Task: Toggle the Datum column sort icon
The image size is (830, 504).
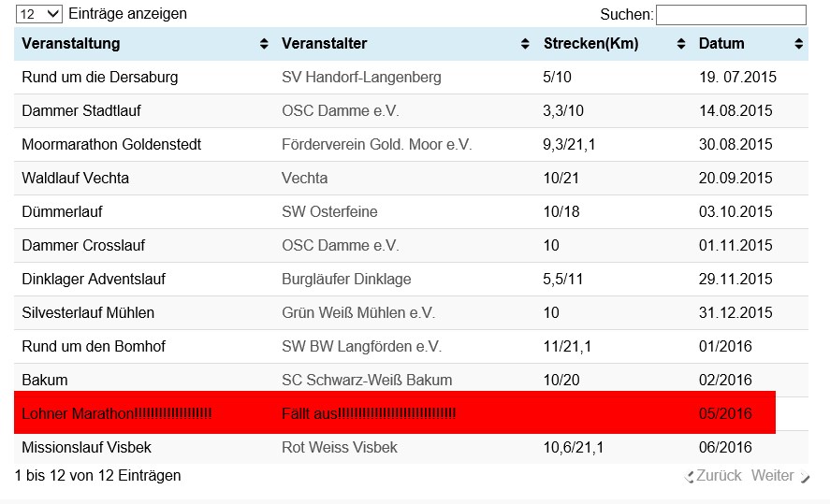Action: [x=799, y=44]
